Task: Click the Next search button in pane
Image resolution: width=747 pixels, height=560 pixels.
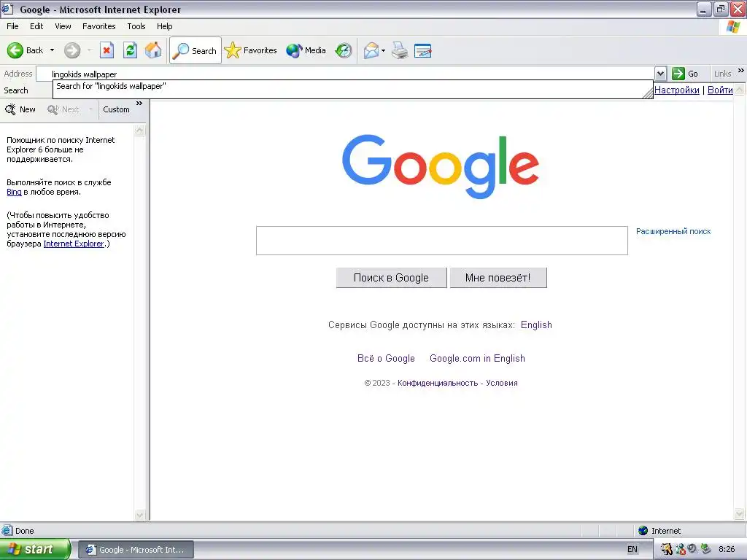Action: (64, 109)
